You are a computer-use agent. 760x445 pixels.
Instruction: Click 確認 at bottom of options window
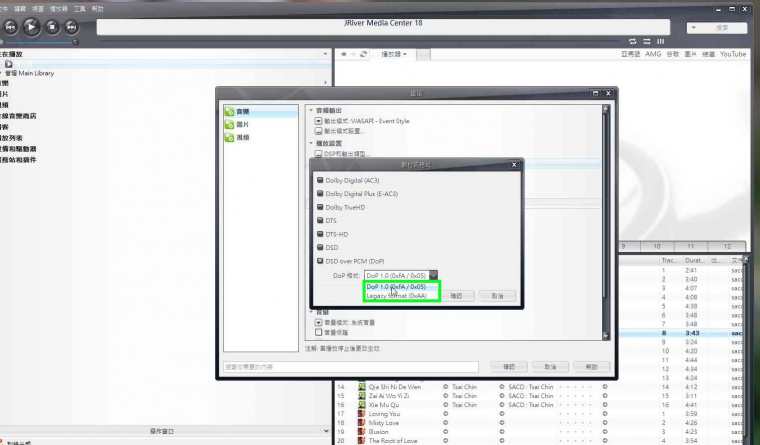(x=508, y=367)
